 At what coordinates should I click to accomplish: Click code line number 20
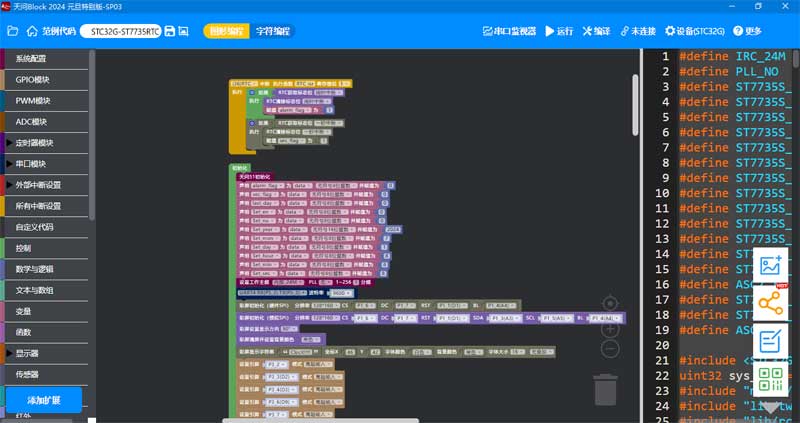pyautogui.click(x=662, y=345)
